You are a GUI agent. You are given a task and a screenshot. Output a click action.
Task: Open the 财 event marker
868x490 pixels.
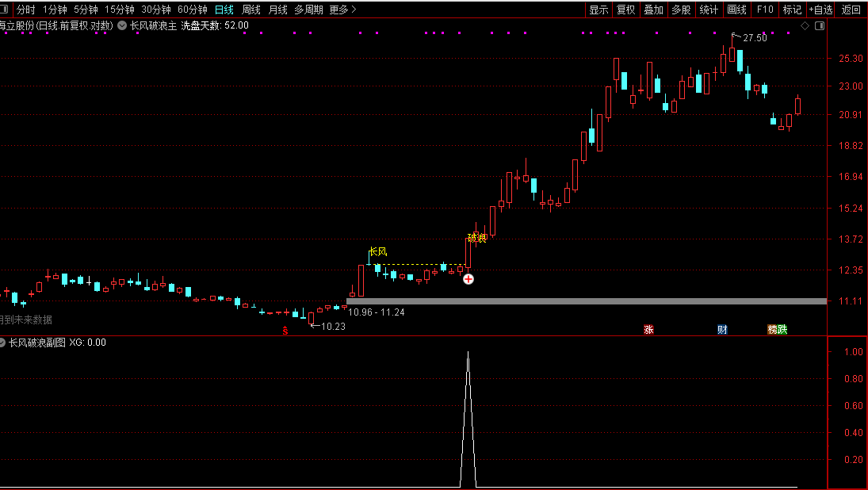[x=722, y=329]
